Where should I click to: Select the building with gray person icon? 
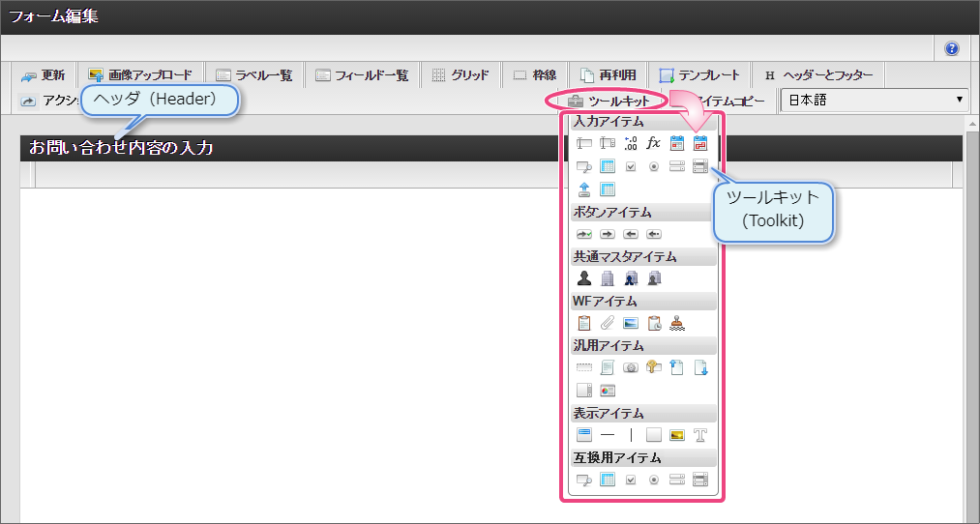pyautogui.click(x=654, y=277)
